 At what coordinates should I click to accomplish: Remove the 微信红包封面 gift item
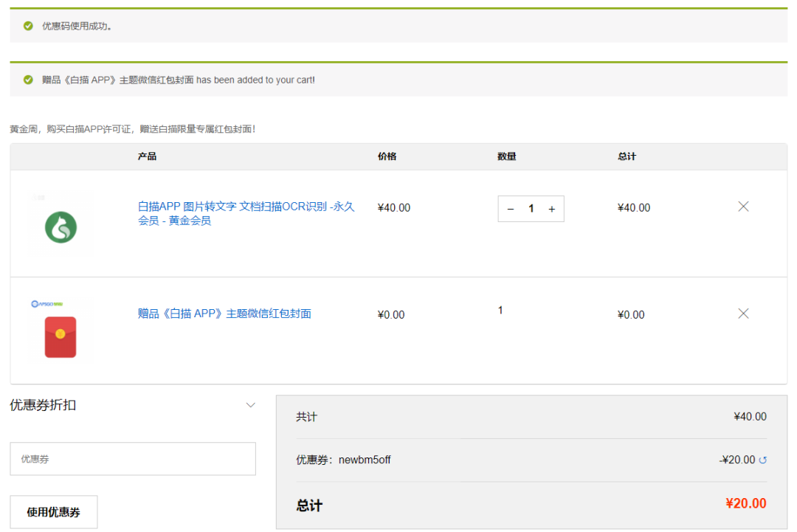coord(743,314)
